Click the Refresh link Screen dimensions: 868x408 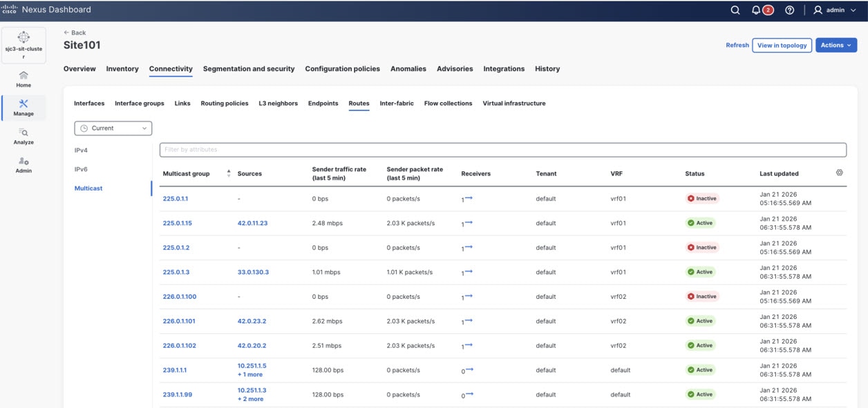[737, 45]
